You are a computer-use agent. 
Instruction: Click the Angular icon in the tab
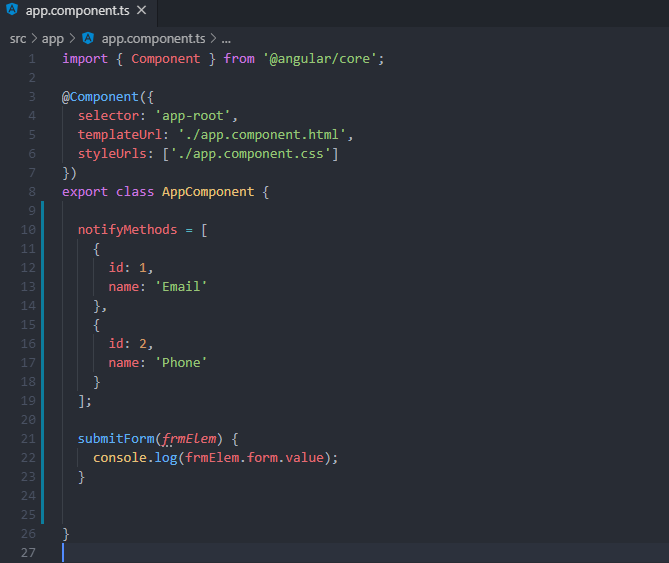pos(12,9)
